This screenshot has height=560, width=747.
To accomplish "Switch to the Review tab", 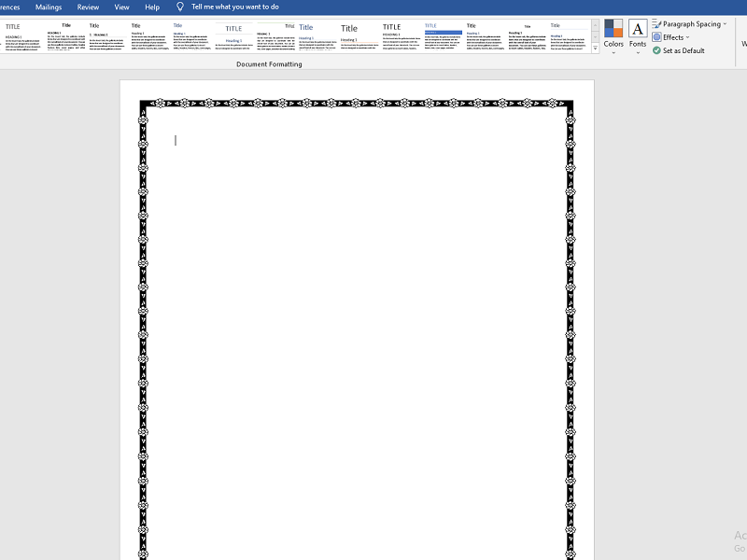I will (x=88, y=7).
